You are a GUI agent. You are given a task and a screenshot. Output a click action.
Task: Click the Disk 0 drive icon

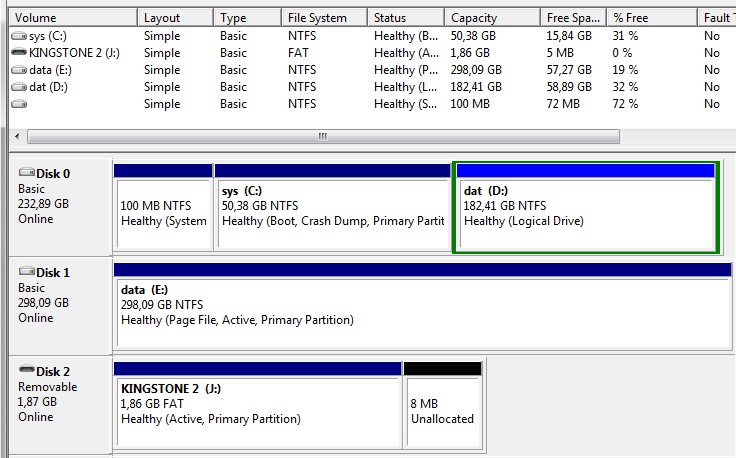point(27,173)
